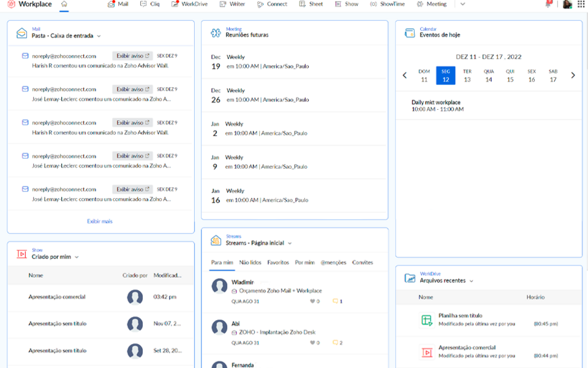This screenshot has height=368, width=588.
Task: Open the apps grid launcher
Action: 581,4
